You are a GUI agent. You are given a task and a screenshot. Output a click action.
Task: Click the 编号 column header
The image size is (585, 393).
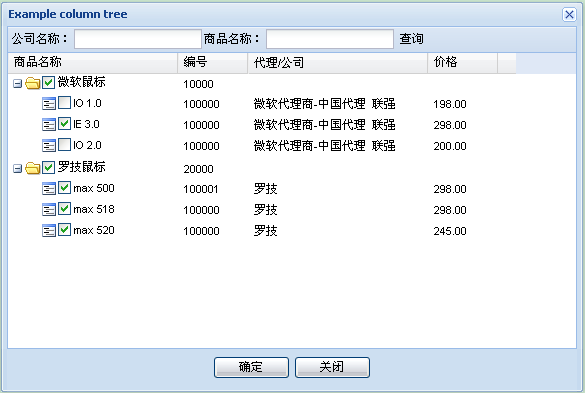213,63
